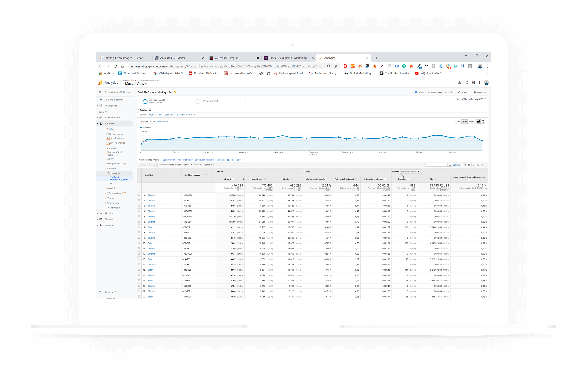Open the Konverze Elektronický obchod dropdown
Viewport: 588px width, 390px height.
[x=410, y=171]
